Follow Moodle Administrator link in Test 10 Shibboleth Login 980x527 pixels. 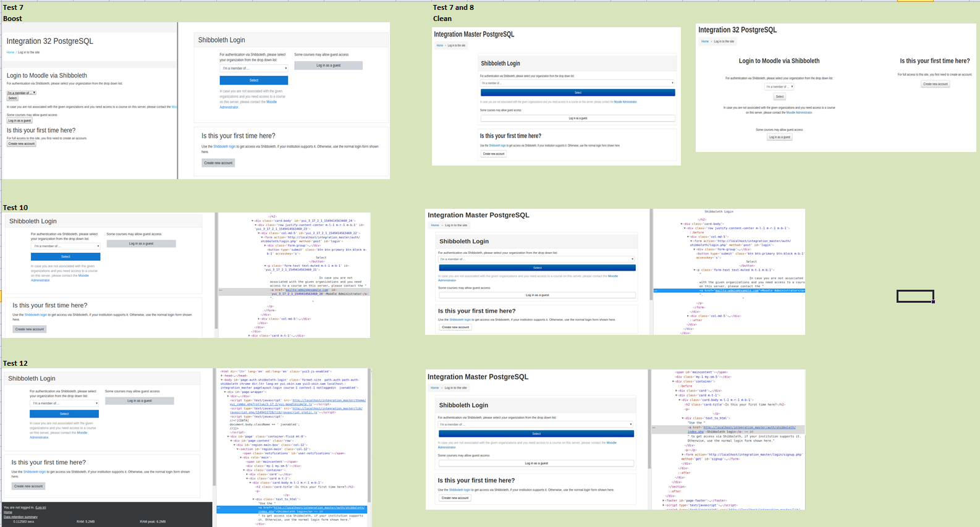[60, 278]
